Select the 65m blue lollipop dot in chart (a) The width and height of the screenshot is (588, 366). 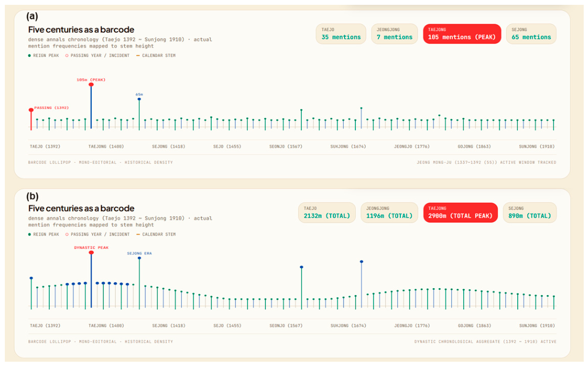click(x=139, y=99)
